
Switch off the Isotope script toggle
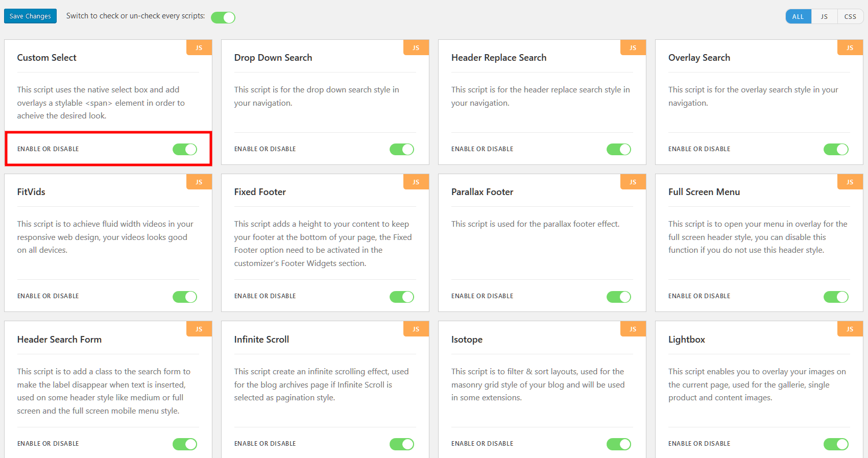pos(619,444)
